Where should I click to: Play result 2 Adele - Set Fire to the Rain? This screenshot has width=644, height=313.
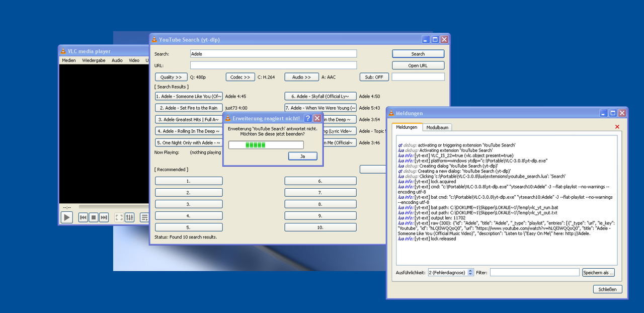pos(189,108)
